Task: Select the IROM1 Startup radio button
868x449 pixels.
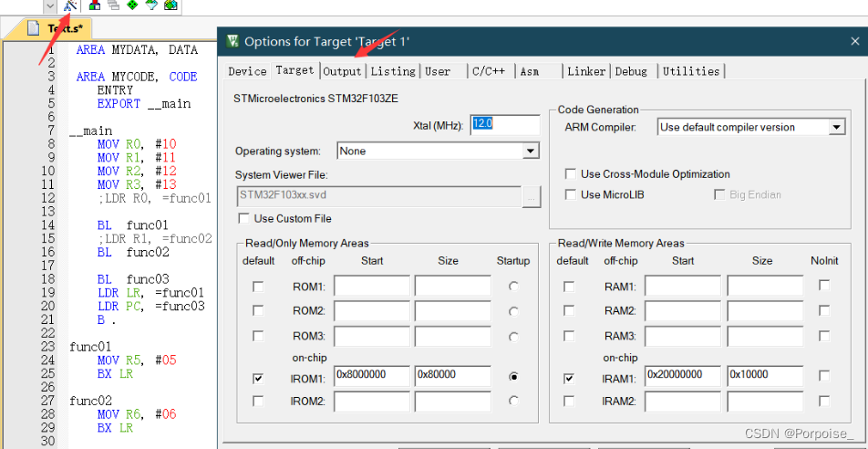Action: coord(513,376)
